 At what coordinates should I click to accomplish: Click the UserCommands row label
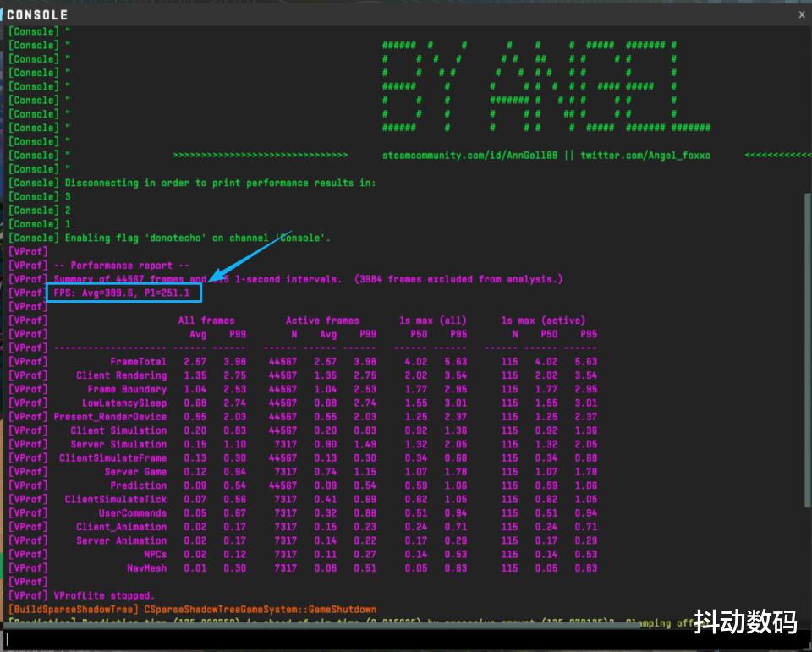tap(133, 513)
